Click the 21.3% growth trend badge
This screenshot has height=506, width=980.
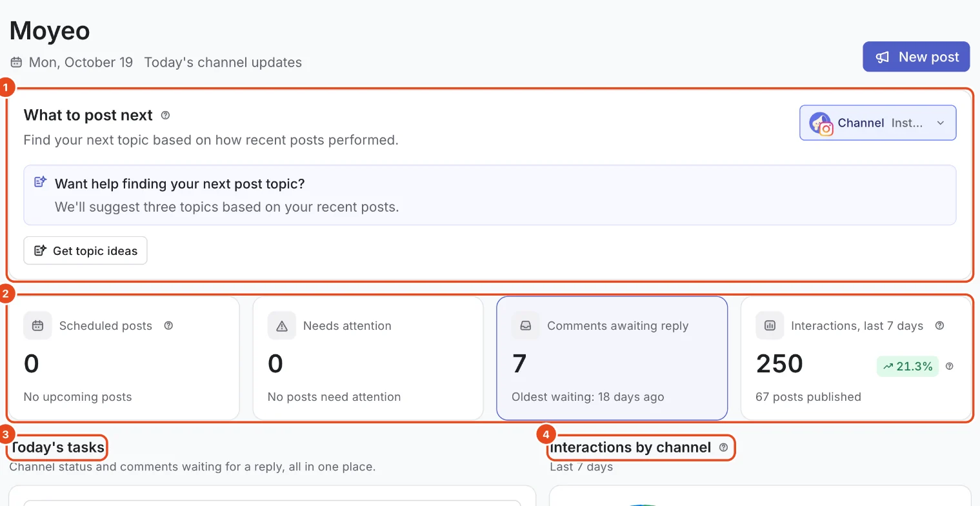(x=907, y=367)
